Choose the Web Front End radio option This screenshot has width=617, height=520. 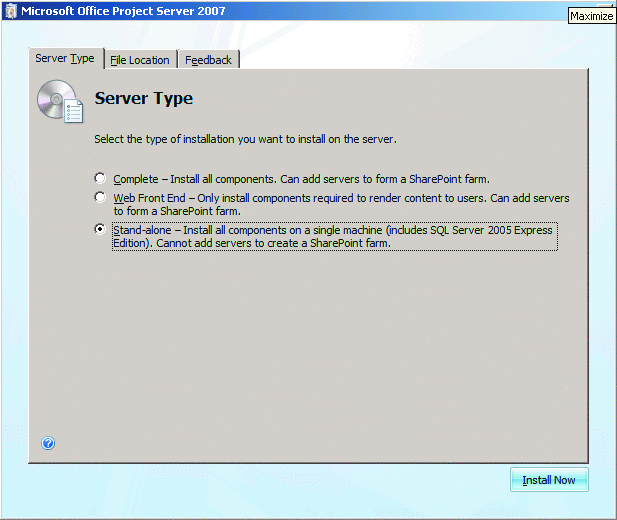pos(100,197)
